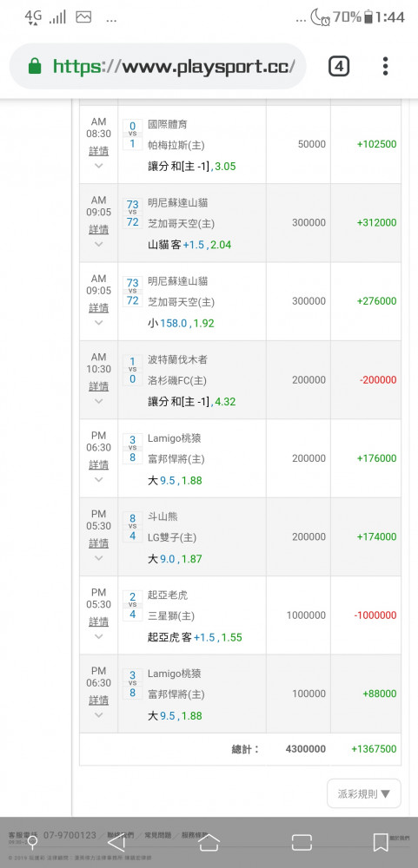Open 詳情 for the last Lamigo桃猿 row
The height and width of the screenshot is (868, 418).
(x=99, y=700)
